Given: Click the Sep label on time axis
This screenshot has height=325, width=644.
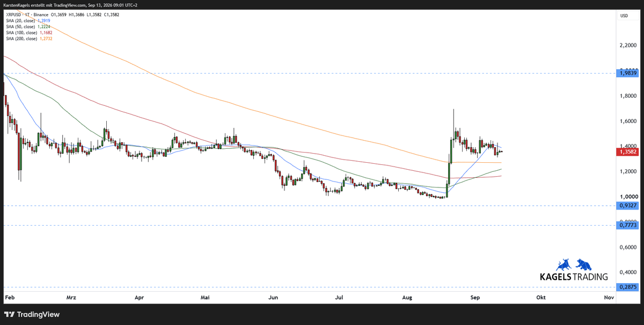Looking at the screenshot, I should click(x=475, y=297).
